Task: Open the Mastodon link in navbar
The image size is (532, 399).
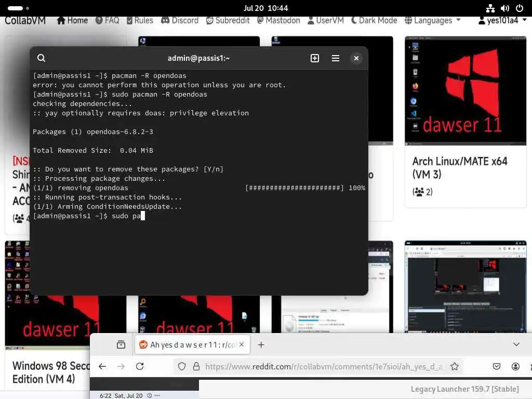Action: pos(278,20)
